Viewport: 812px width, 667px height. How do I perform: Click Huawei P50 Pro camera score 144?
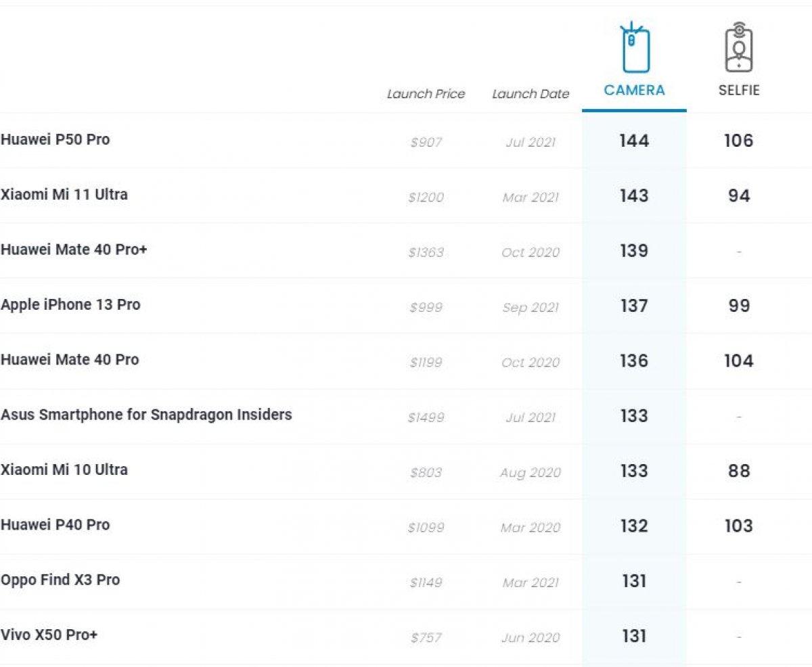pos(634,141)
